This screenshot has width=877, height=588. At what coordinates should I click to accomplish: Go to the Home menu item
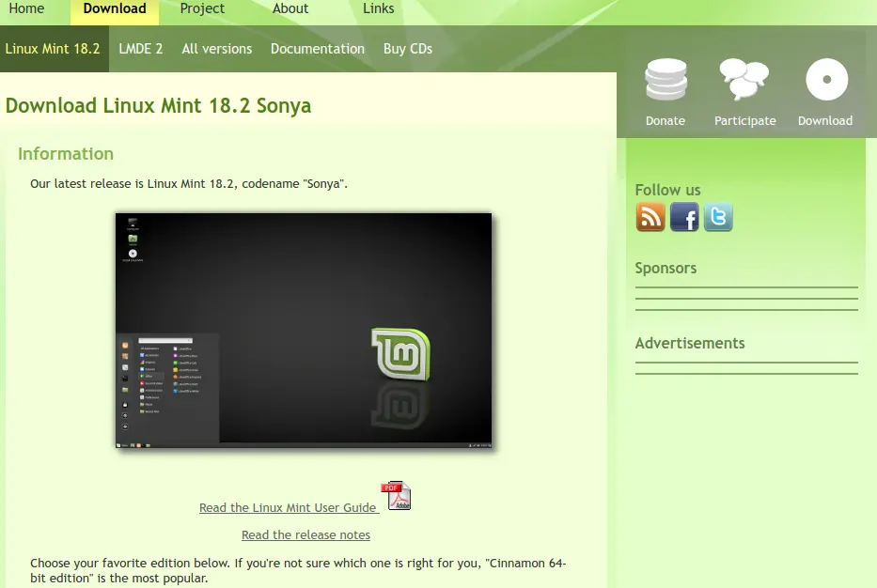point(26,8)
